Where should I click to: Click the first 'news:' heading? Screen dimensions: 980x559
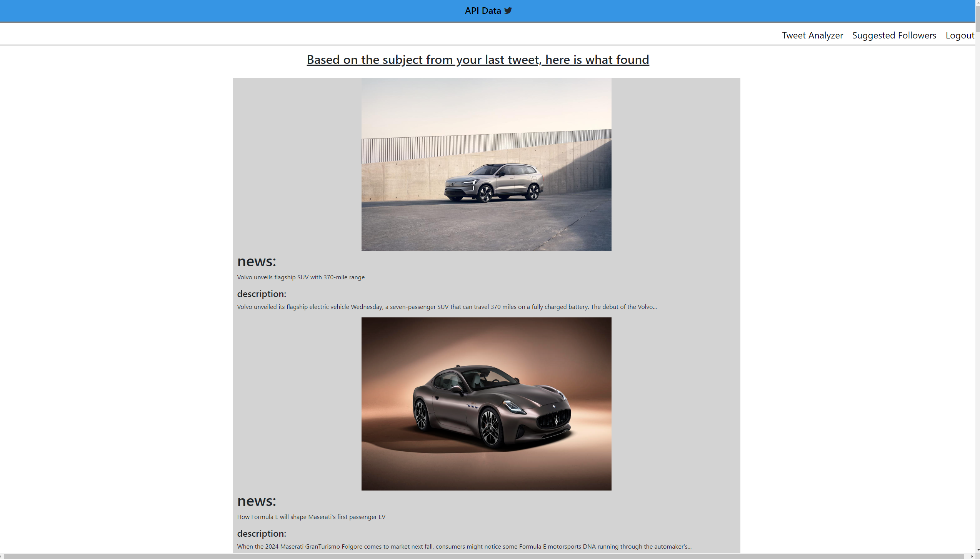pyautogui.click(x=256, y=261)
